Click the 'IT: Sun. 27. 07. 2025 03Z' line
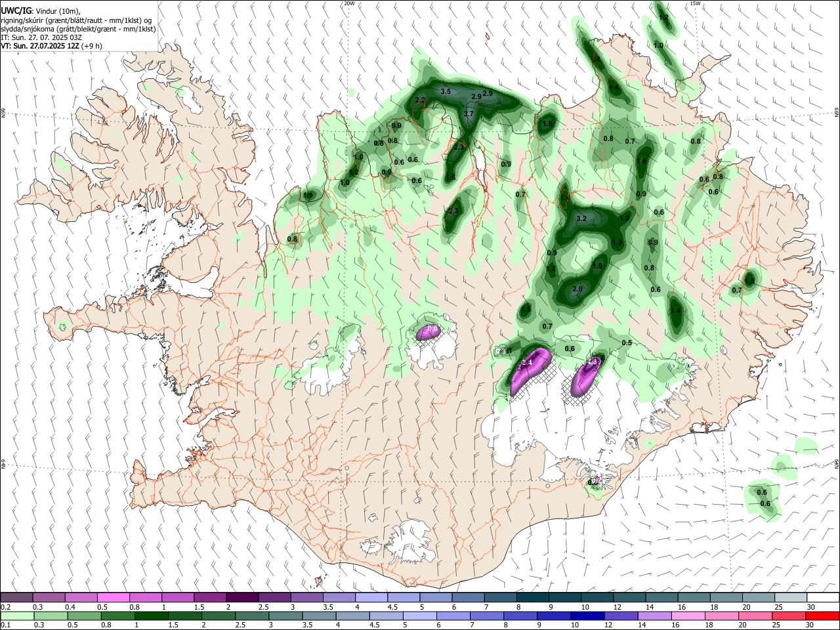The width and height of the screenshot is (840, 630). 41,37
